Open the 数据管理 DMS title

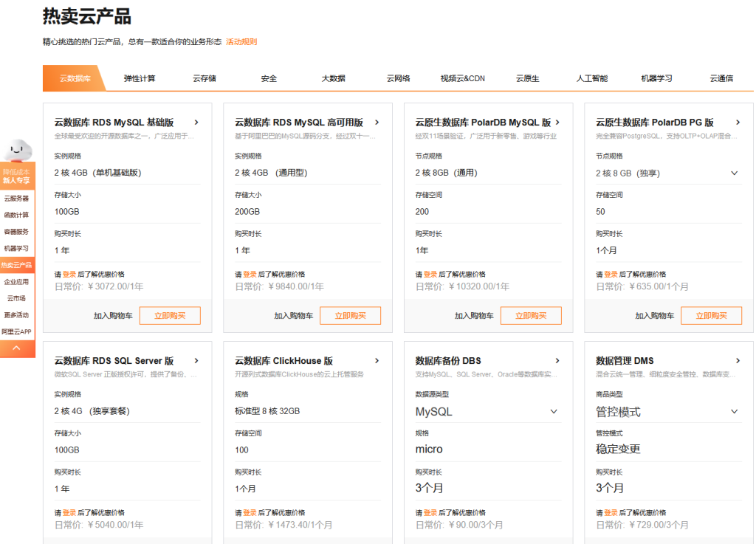[x=625, y=360]
